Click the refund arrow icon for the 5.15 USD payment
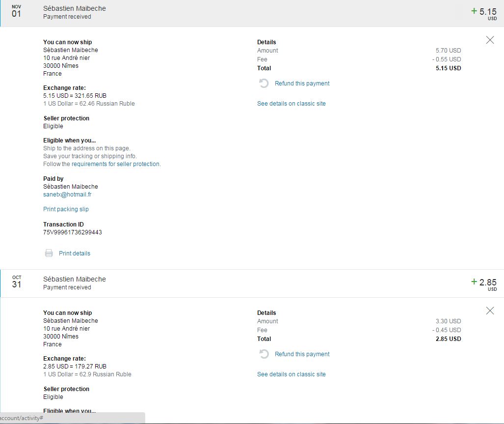Image resolution: width=504 pixels, height=424 pixels. click(x=264, y=84)
